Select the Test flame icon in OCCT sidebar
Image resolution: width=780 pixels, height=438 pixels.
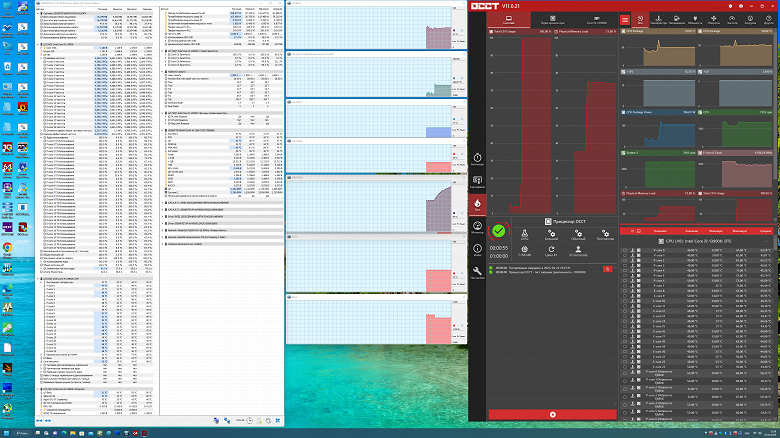tap(477, 205)
